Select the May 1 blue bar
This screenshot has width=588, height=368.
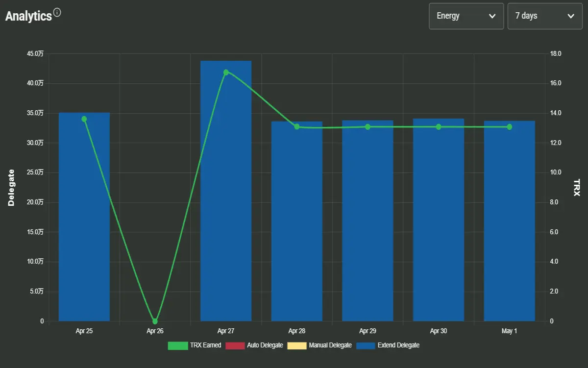click(510, 221)
